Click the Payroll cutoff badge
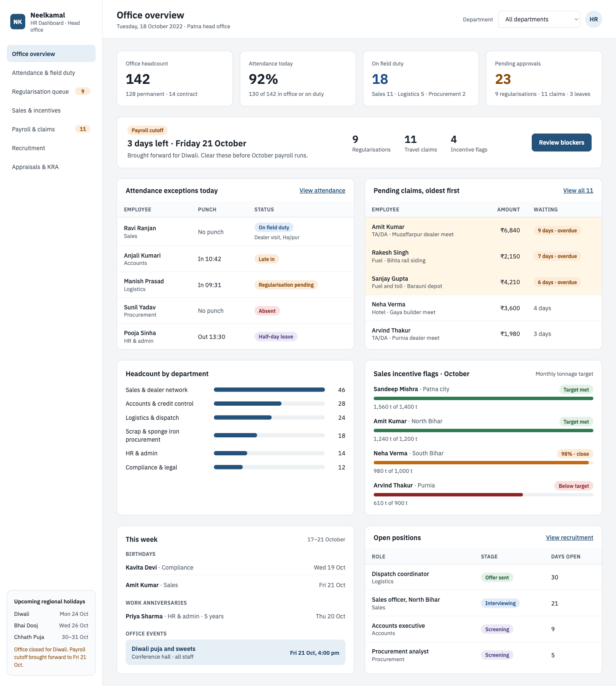Screen dimensions: 616x686 (147, 130)
